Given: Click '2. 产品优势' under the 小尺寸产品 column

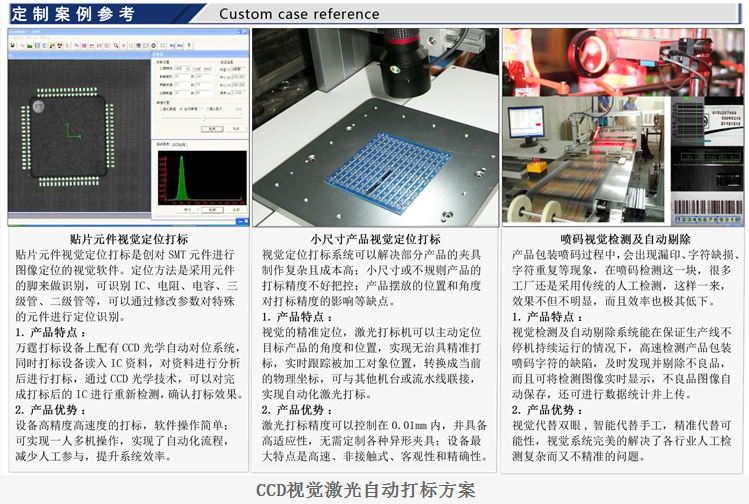Looking at the screenshot, I should [x=297, y=409].
